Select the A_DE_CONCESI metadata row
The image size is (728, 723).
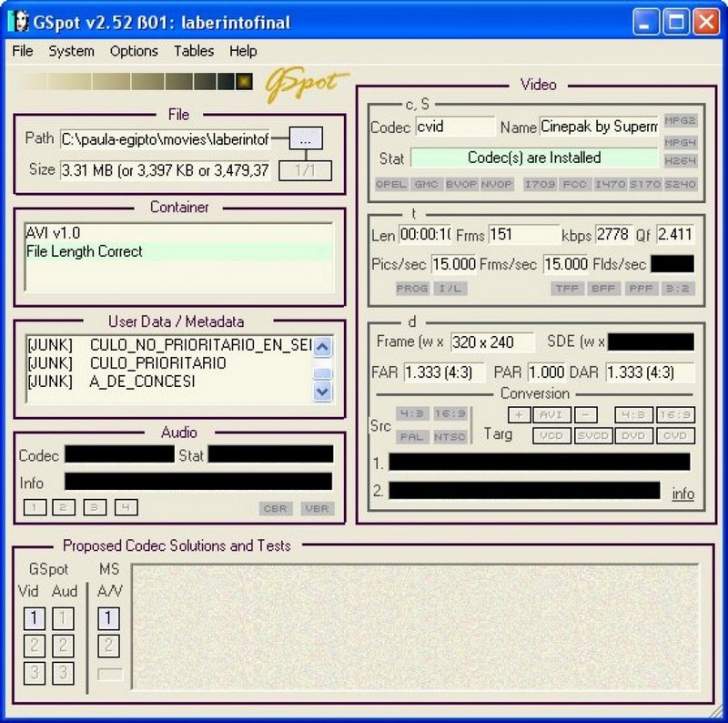click(169, 382)
